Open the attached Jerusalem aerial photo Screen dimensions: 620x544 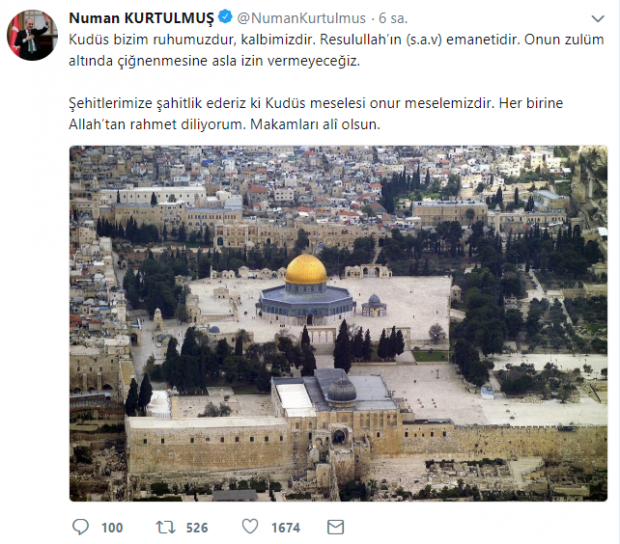click(x=338, y=323)
